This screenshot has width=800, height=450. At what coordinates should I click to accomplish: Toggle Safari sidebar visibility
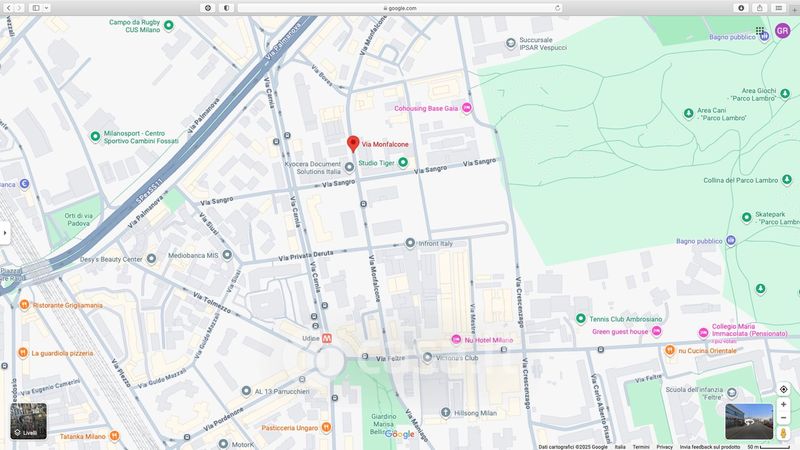point(35,7)
